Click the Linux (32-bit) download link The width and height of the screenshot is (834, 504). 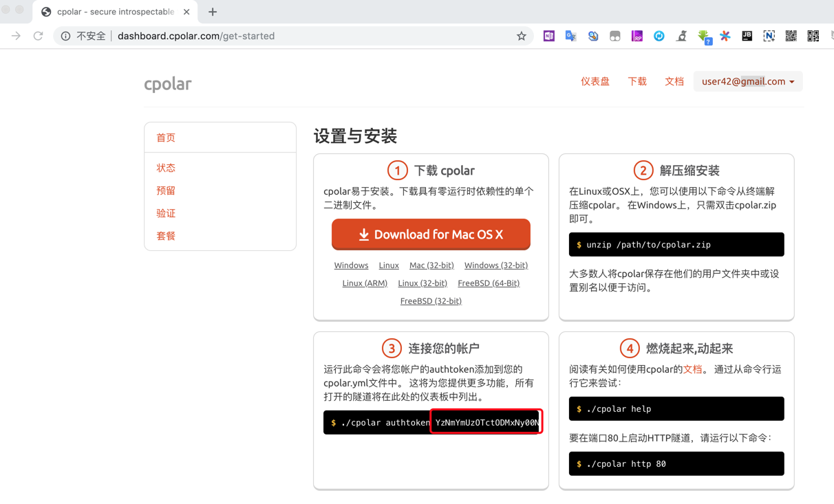click(423, 283)
